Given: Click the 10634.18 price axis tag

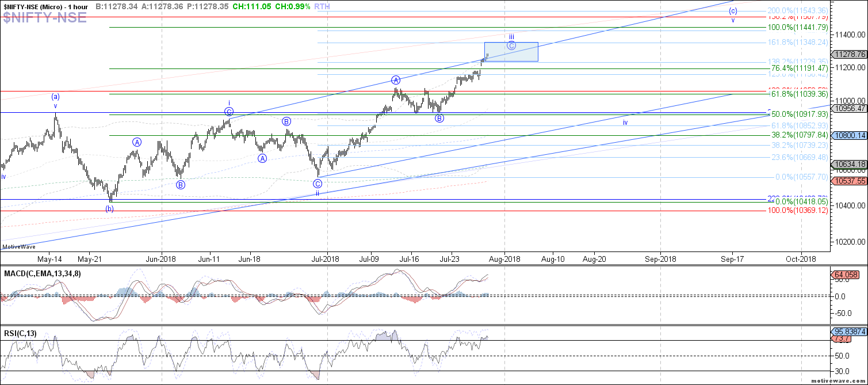Looking at the screenshot, I should (x=848, y=164).
